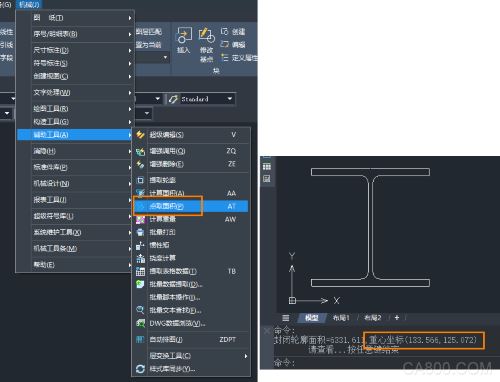Select the 构造工具(G) menu entry
This screenshot has height=382, width=500.
pos(74,122)
